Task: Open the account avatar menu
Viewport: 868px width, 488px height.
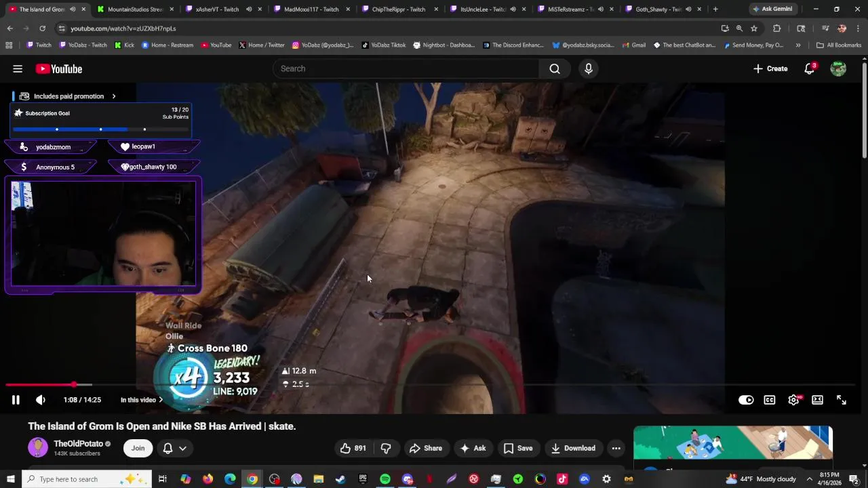Action: coord(839,68)
